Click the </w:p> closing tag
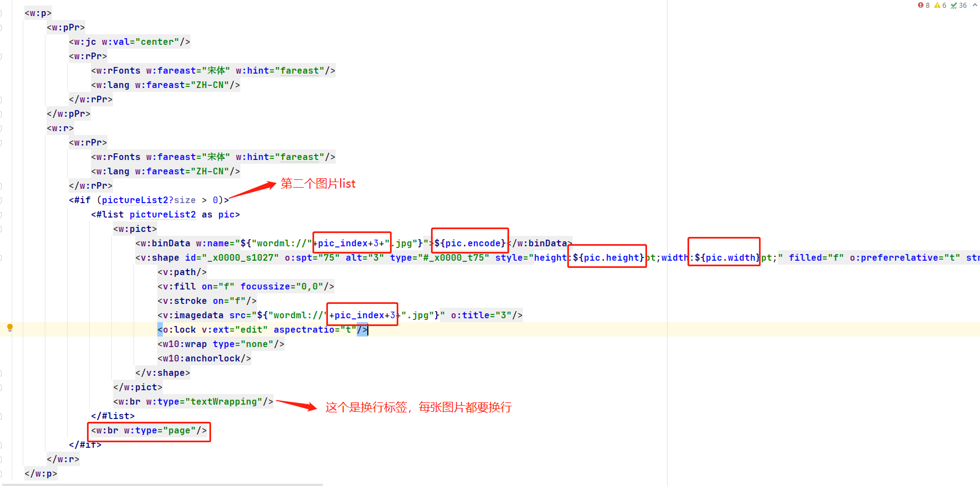 click(41, 473)
